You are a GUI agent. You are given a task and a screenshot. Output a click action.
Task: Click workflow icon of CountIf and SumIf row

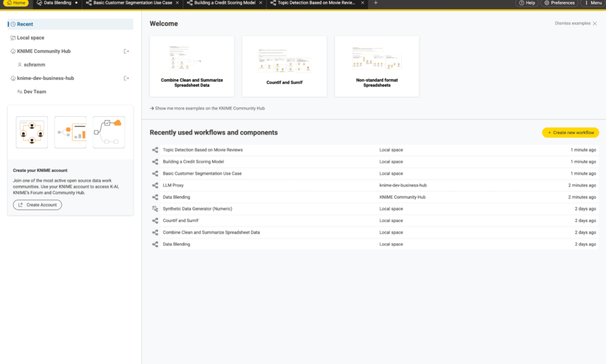click(x=155, y=221)
